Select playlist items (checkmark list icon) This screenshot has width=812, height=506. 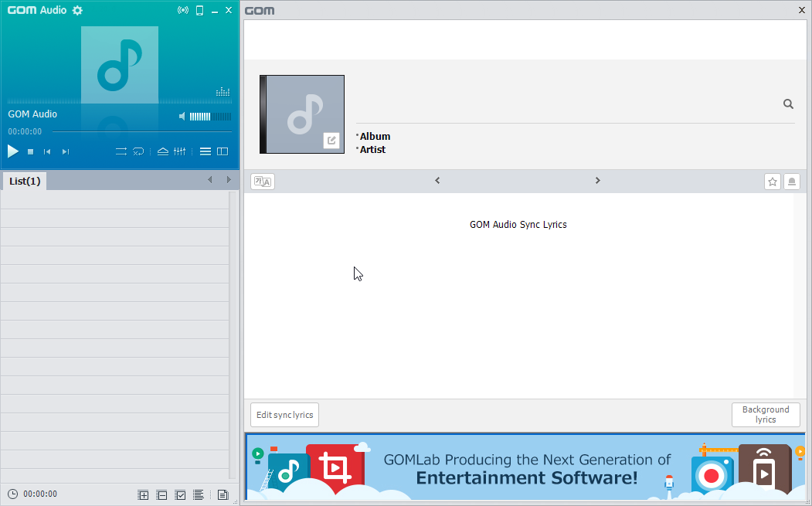click(x=180, y=495)
